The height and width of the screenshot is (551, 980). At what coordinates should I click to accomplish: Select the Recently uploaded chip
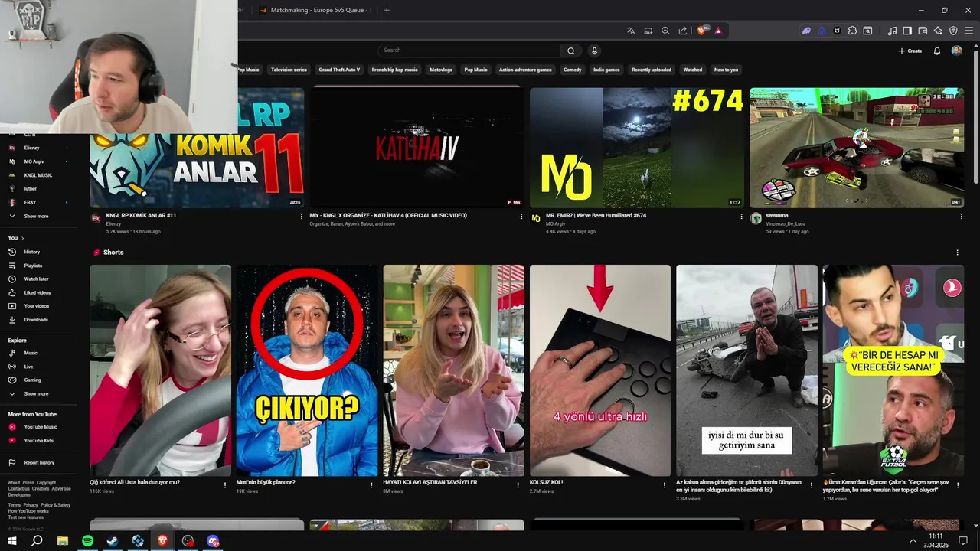point(652,70)
